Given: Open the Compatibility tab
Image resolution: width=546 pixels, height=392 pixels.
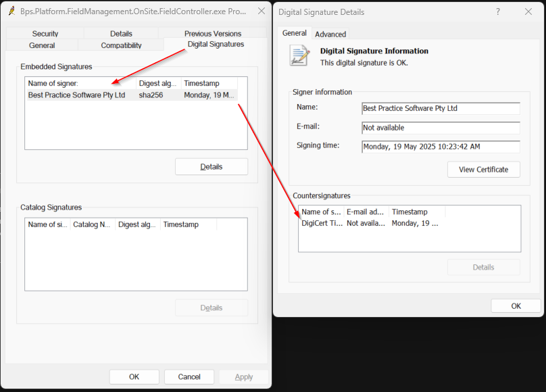Looking at the screenshot, I should click(121, 45).
